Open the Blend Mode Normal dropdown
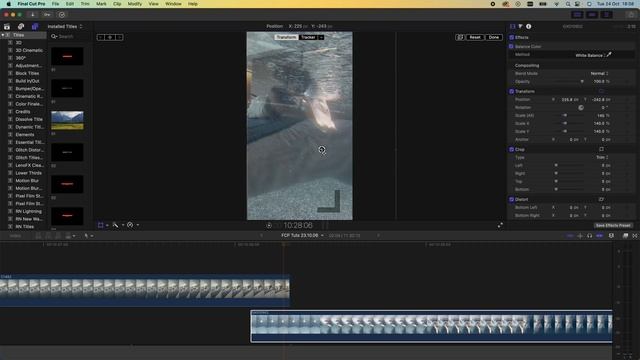The height and width of the screenshot is (360, 640). pyautogui.click(x=599, y=73)
